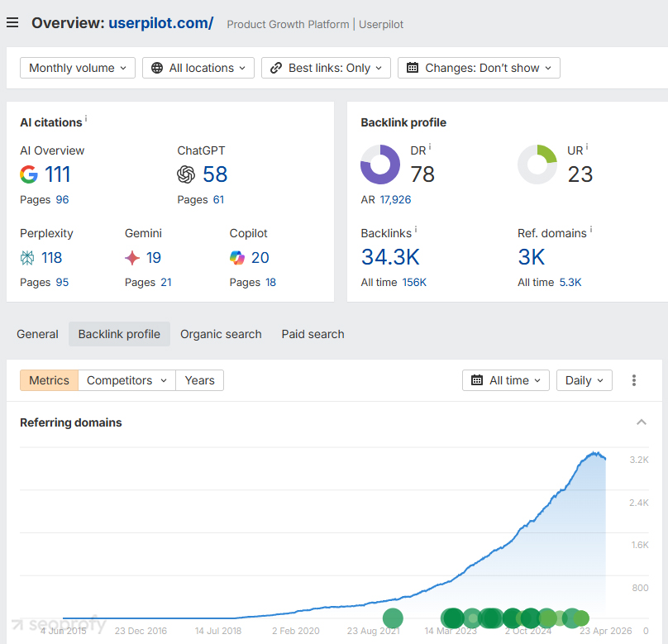Open the hamburger menu icon
This screenshot has width=668, height=644.
(x=12, y=22)
